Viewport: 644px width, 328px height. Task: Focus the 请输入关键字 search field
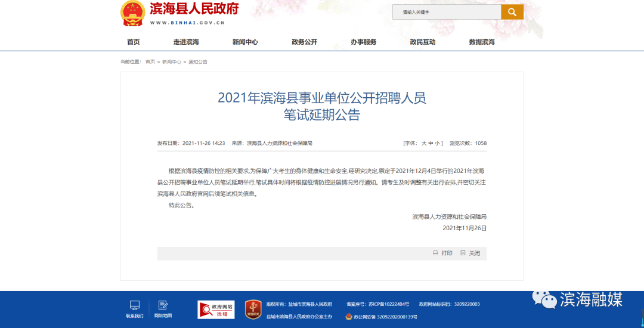[447, 12]
